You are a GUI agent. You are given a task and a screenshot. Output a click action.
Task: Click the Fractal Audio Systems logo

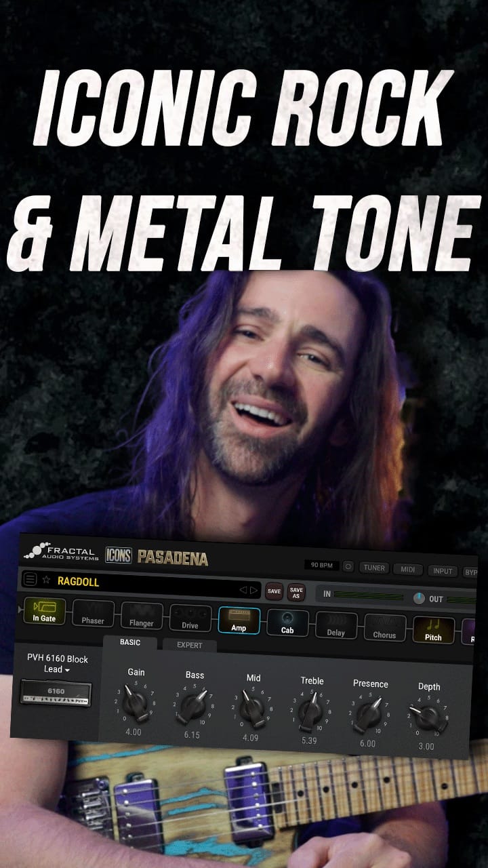tap(61, 551)
